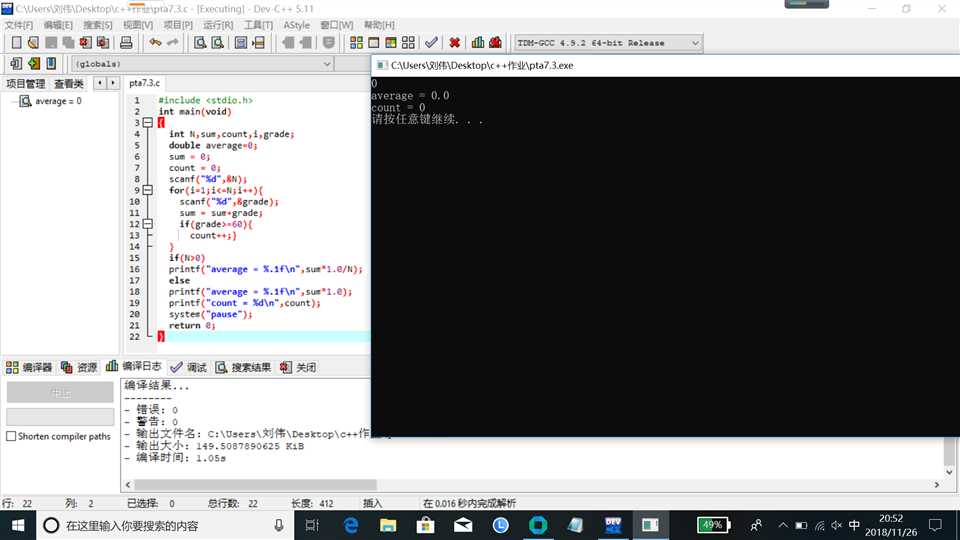Open the Find toolbar tool
The width and height of the screenshot is (960, 540).
[200, 42]
